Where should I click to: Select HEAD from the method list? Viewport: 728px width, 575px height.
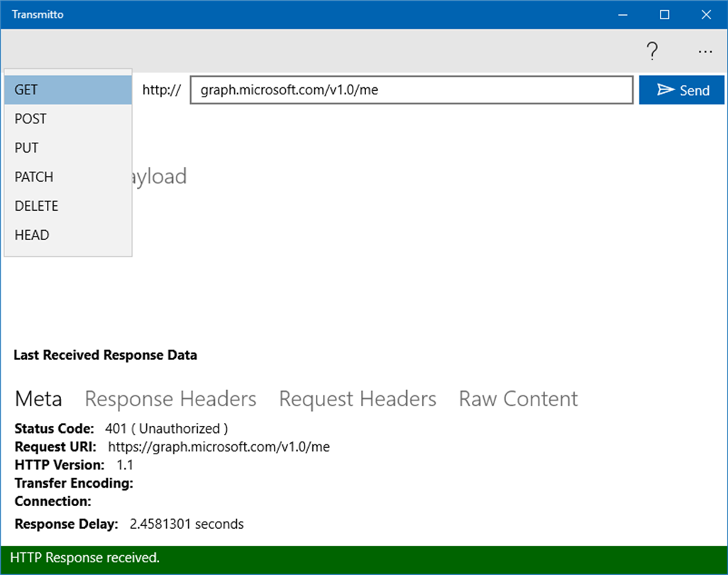(68, 235)
